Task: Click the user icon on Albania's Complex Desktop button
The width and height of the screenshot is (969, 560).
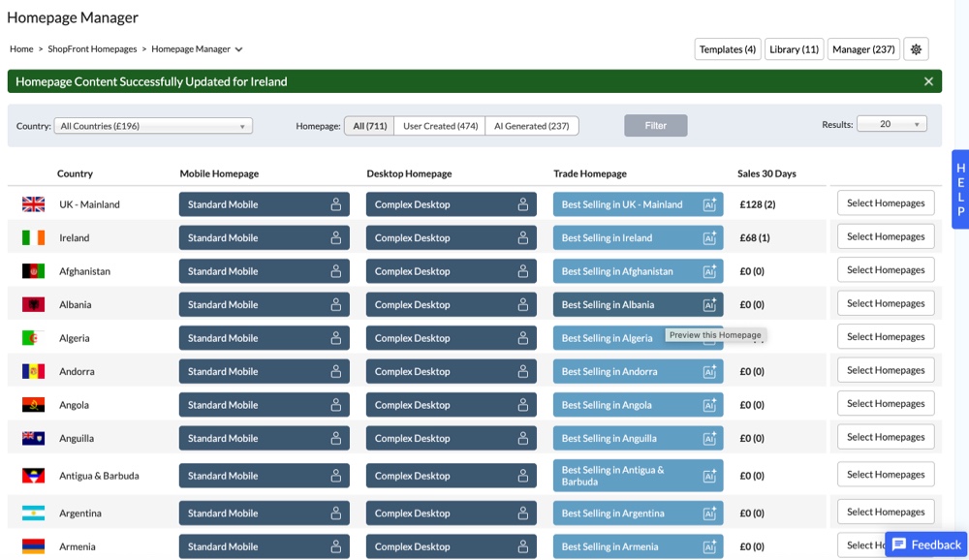Action: point(521,303)
